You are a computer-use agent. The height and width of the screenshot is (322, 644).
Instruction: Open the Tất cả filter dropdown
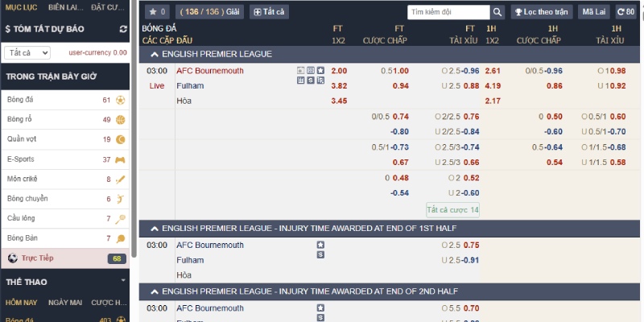tap(27, 52)
